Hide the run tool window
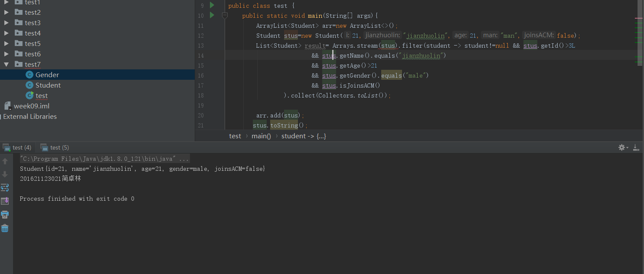The height and width of the screenshot is (274, 644). (x=636, y=147)
